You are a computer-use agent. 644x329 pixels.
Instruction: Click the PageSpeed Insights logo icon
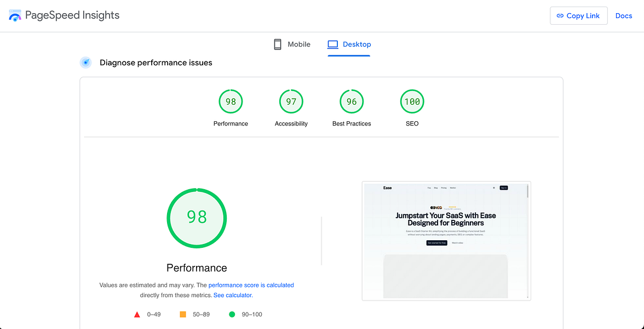(x=15, y=15)
